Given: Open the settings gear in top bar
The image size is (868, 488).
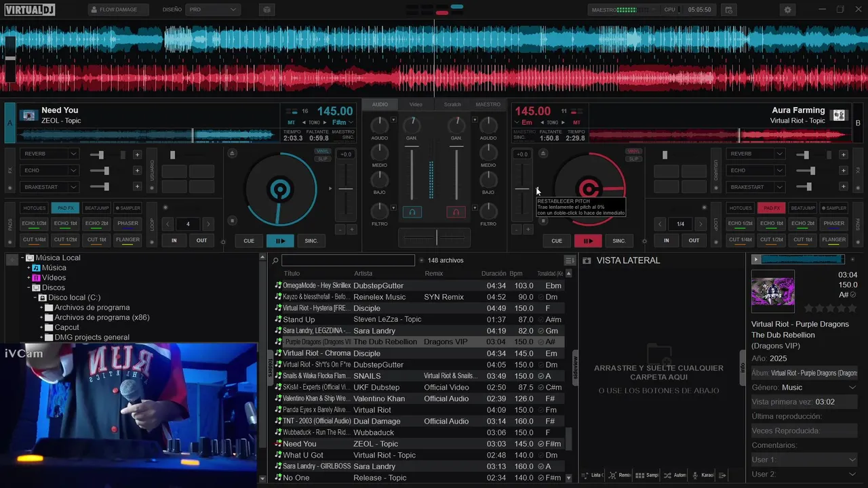Looking at the screenshot, I should 787,9.
